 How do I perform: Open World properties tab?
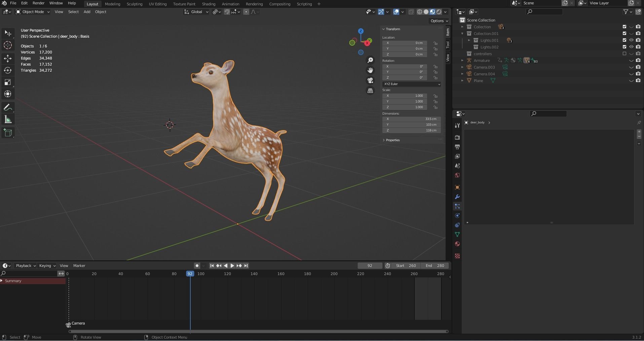pos(457,175)
